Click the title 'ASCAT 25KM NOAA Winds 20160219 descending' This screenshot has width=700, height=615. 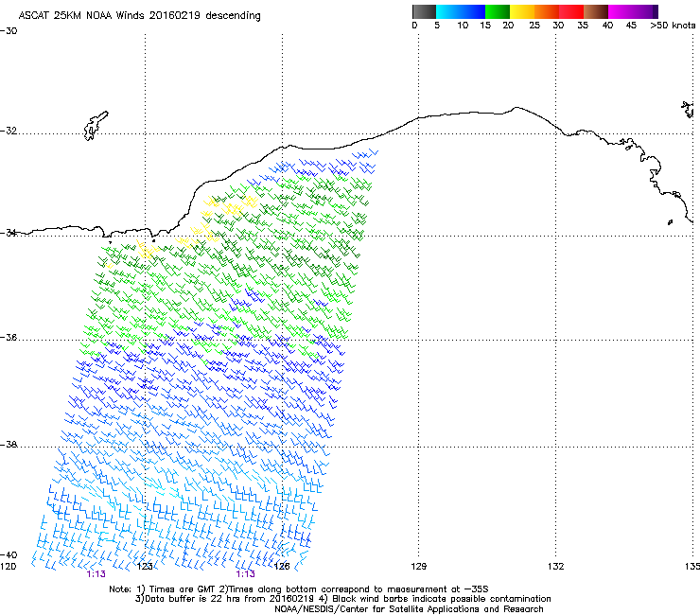click(x=139, y=16)
